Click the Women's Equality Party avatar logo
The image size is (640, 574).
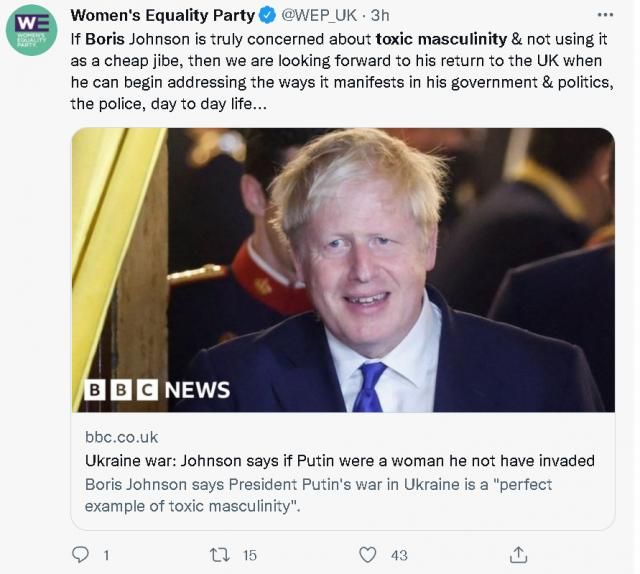(x=31, y=29)
